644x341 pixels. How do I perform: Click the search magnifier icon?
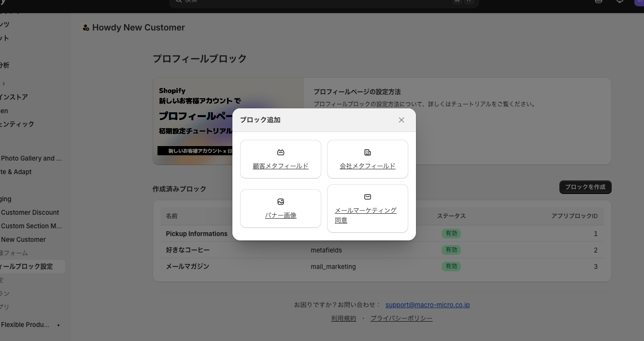178,1
